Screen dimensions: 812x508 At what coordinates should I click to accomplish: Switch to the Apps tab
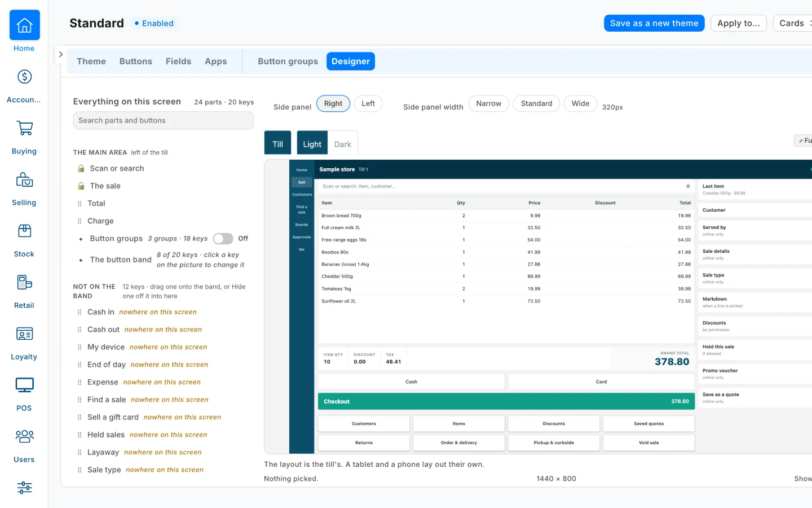(x=216, y=62)
